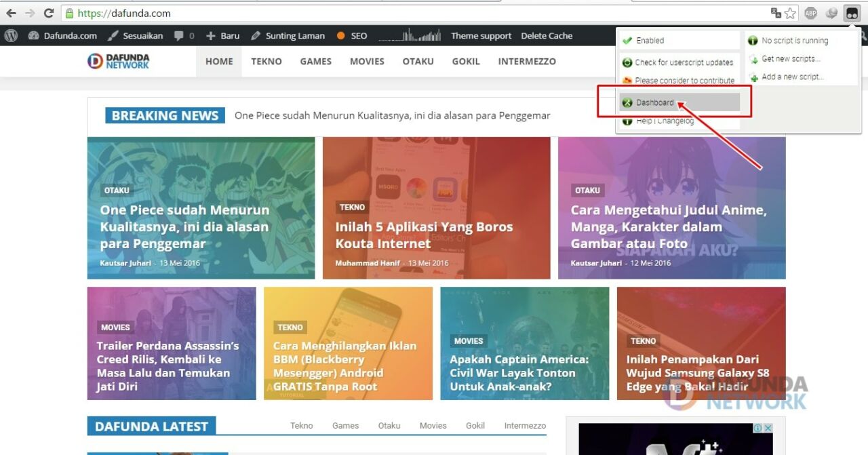868x455 pixels.
Task: Click the translate page icon
Action: 776,13
